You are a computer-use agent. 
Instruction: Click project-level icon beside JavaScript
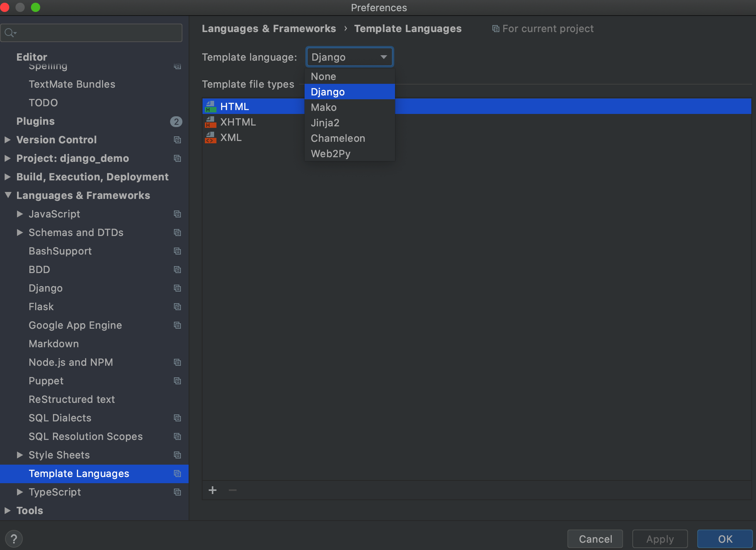tap(177, 214)
